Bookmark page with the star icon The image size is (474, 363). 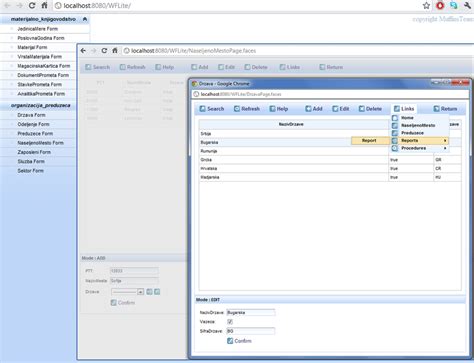click(426, 5)
